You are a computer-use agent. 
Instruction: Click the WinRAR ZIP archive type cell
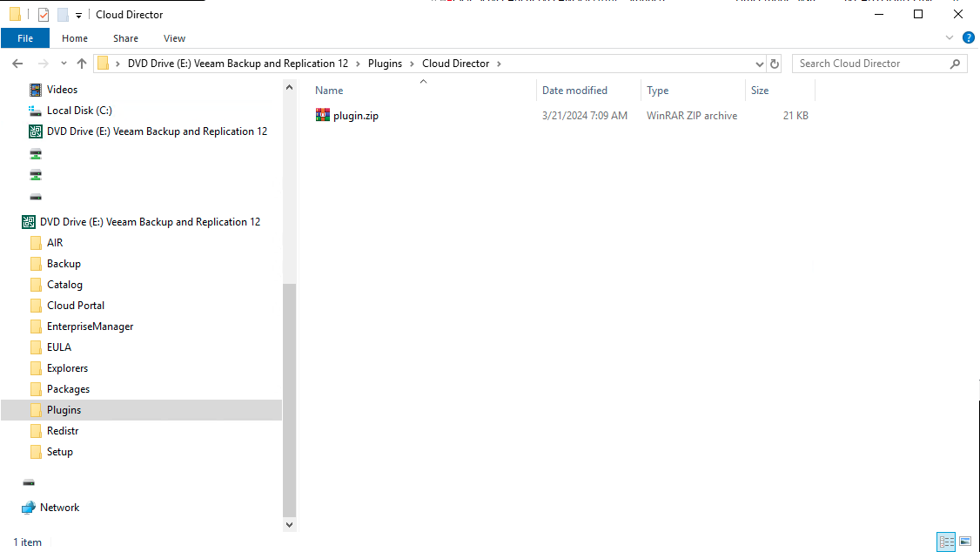pos(692,116)
